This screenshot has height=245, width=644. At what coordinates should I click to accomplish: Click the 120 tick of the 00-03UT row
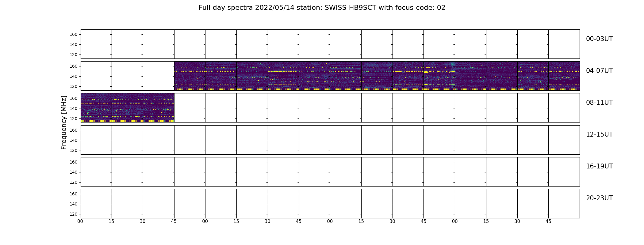[x=74, y=55]
